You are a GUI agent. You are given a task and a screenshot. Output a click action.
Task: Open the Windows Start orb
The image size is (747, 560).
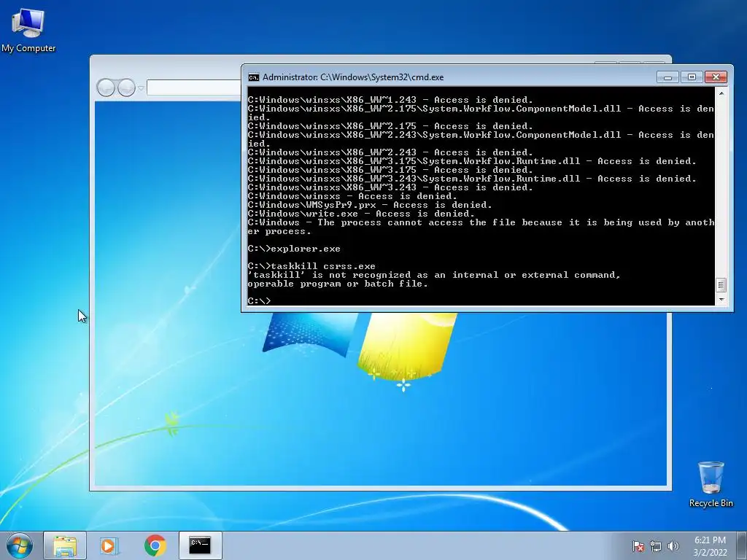tap(20, 545)
